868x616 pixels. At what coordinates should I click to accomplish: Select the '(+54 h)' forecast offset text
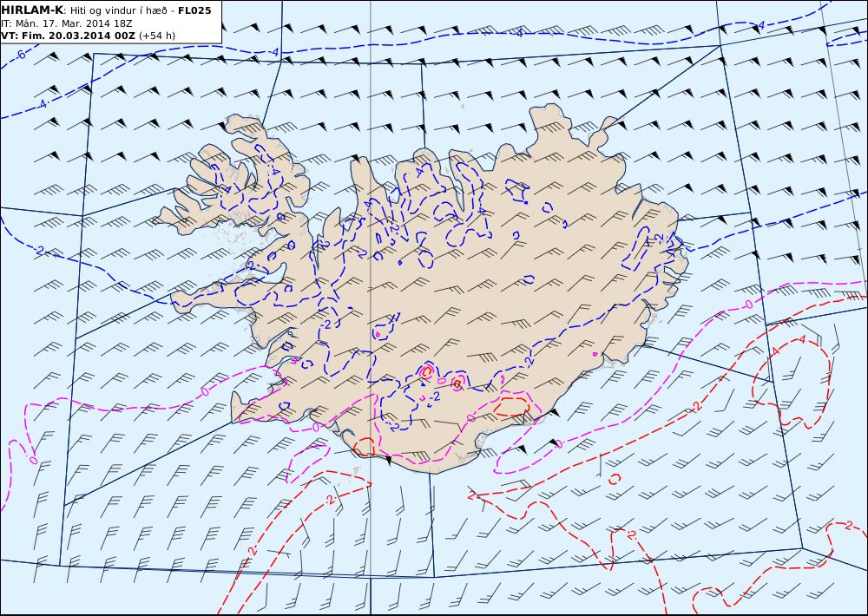156,36
